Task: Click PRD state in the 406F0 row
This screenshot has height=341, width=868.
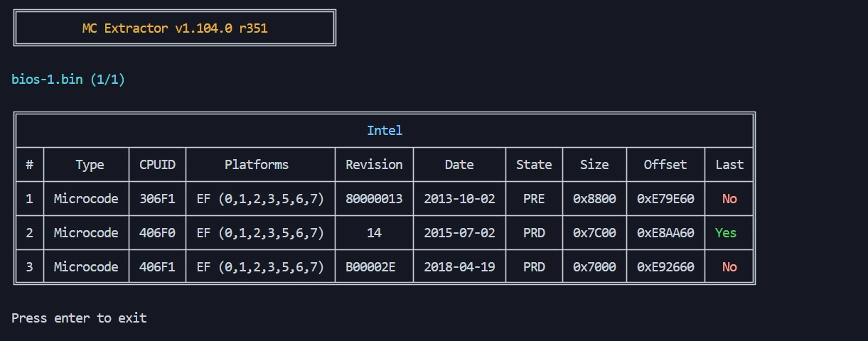Action: (534, 233)
